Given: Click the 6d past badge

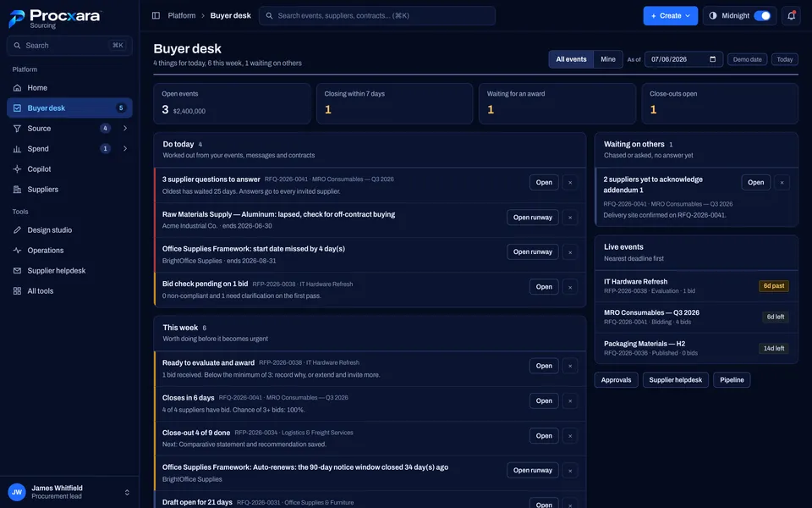Looking at the screenshot, I should coord(774,286).
